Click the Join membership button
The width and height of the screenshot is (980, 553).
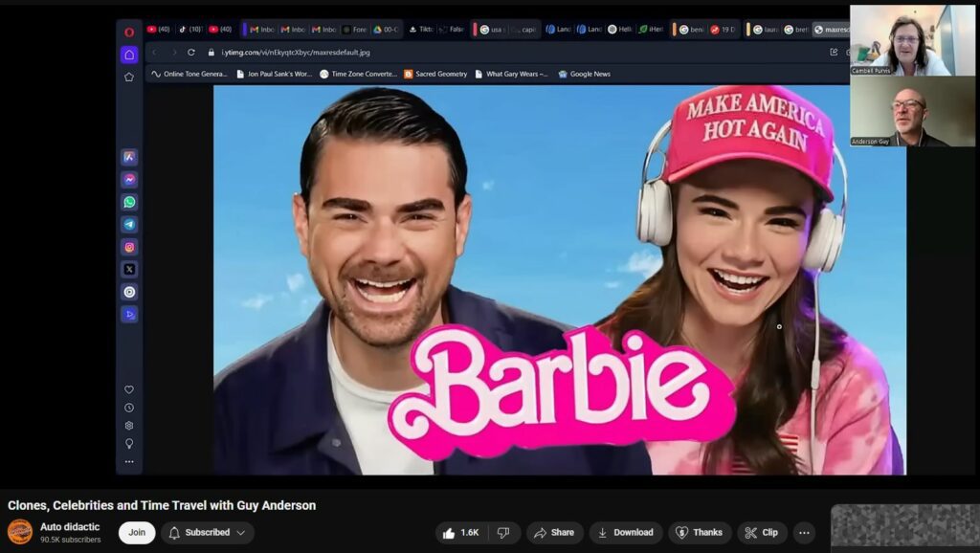(x=137, y=532)
